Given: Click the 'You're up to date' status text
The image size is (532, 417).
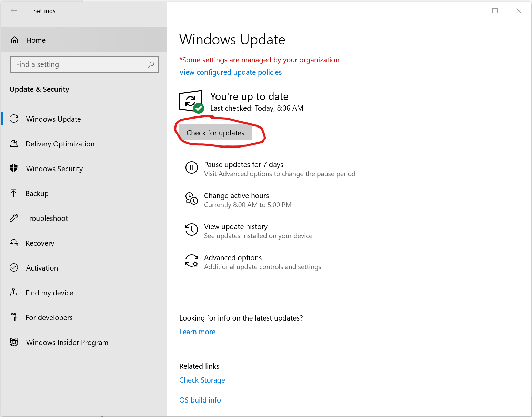Looking at the screenshot, I should coord(249,96).
